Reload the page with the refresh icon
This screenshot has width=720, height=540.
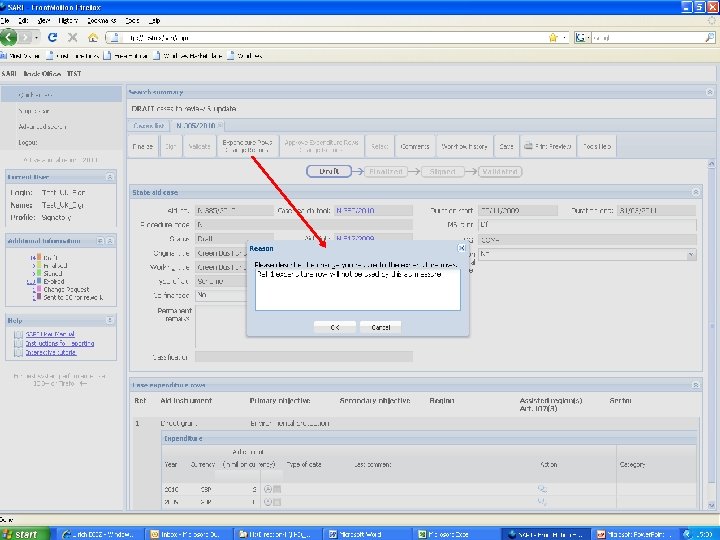coord(52,37)
